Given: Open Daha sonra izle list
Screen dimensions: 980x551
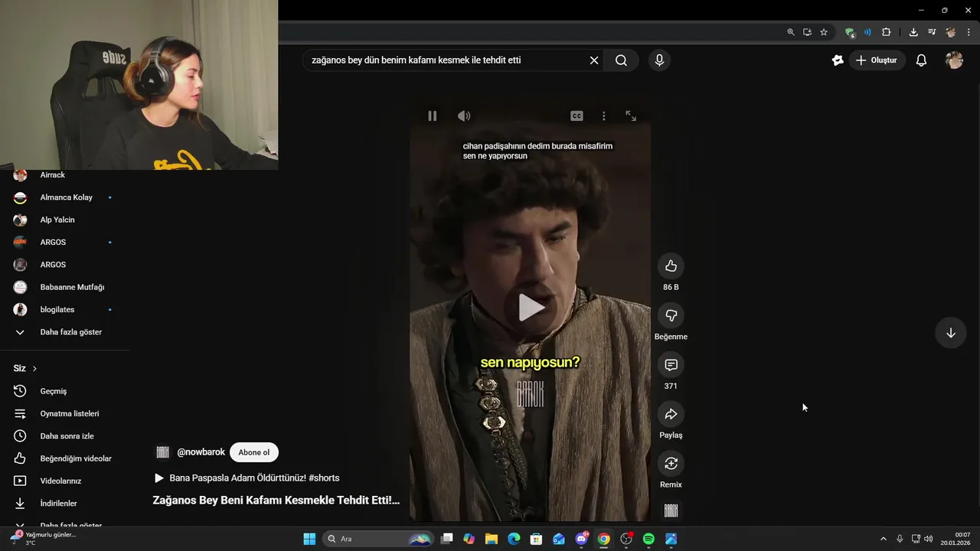Looking at the screenshot, I should pyautogui.click(x=65, y=436).
